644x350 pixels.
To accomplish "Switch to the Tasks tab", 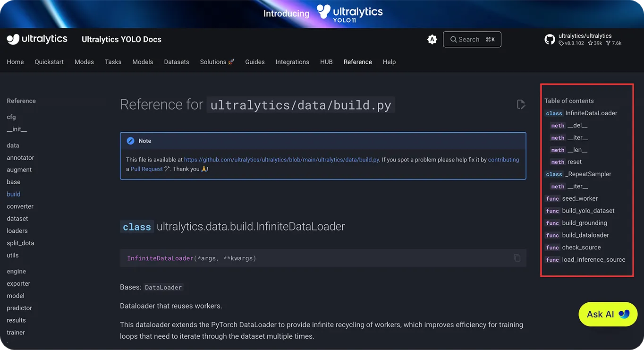I will point(113,62).
